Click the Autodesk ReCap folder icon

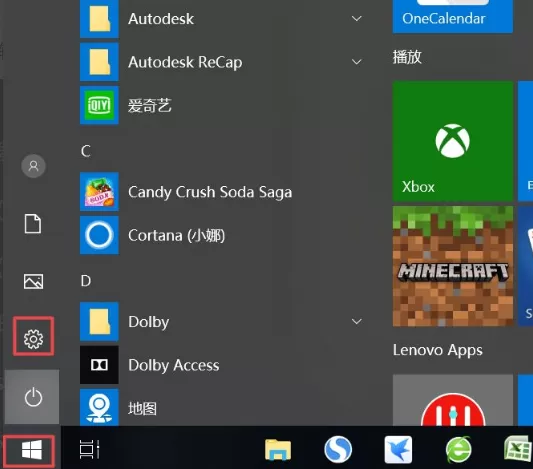pos(99,62)
